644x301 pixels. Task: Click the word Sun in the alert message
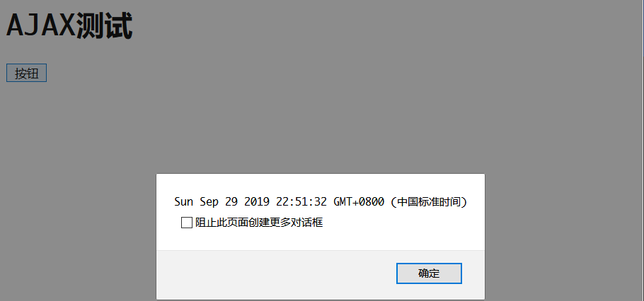point(183,202)
